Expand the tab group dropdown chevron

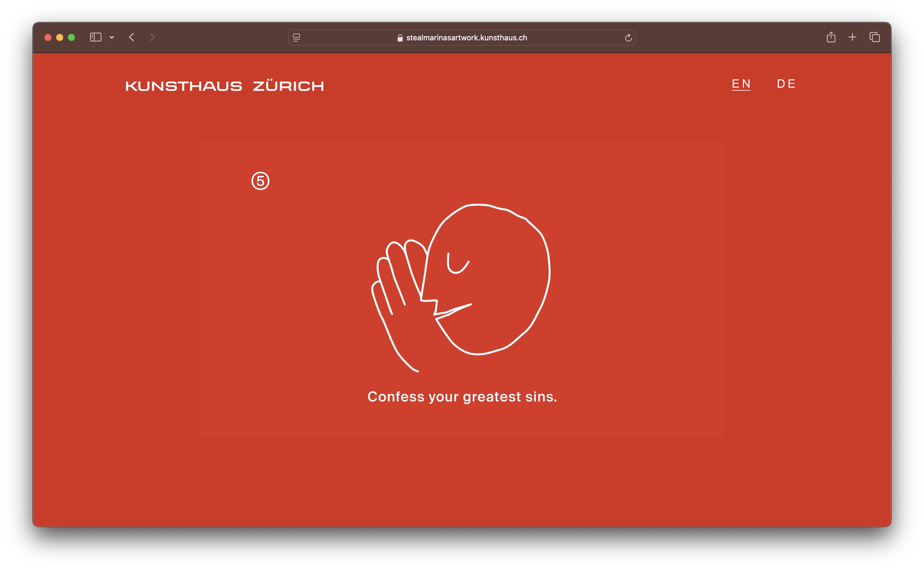click(112, 37)
